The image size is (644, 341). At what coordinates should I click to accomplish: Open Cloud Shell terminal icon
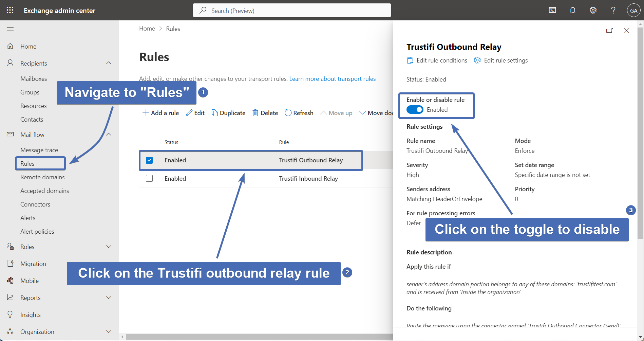[x=552, y=10]
